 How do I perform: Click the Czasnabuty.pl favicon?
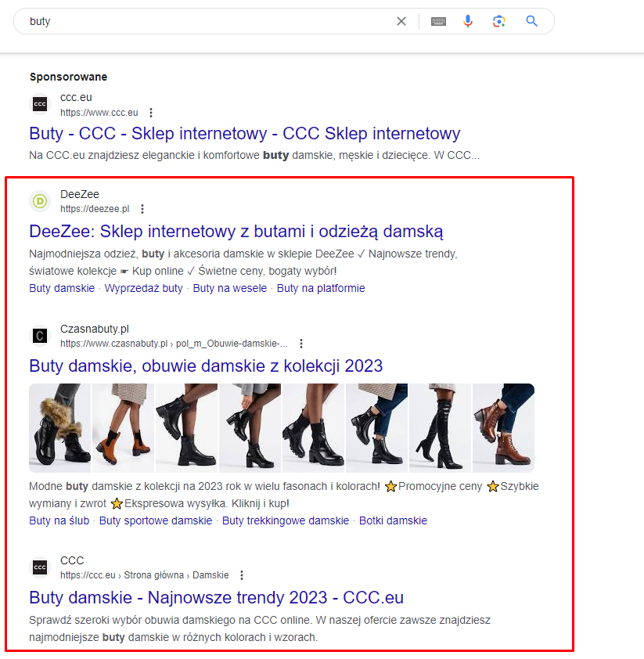click(x=40, y=336)
